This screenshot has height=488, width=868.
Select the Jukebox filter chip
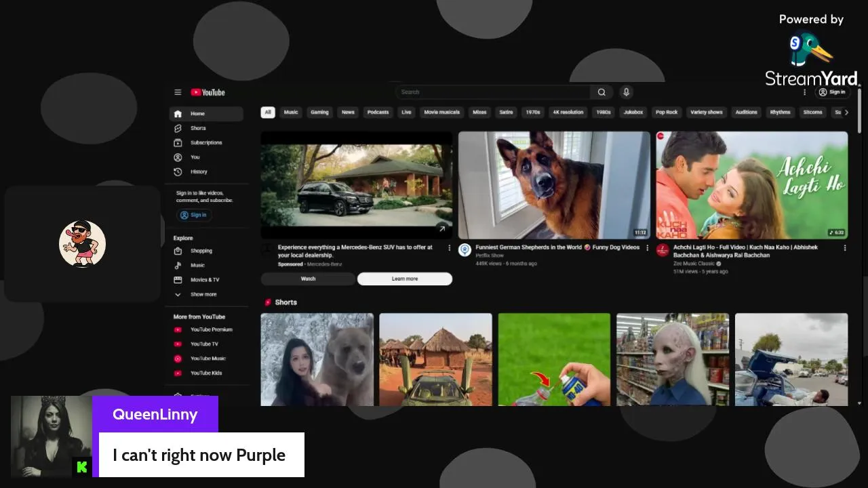coord(633,113)
